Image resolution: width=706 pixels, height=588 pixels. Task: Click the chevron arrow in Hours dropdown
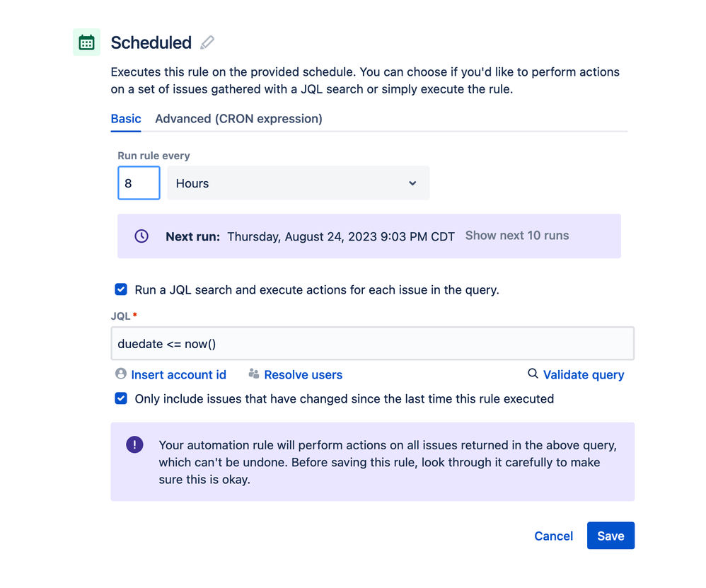pos(412,183)
